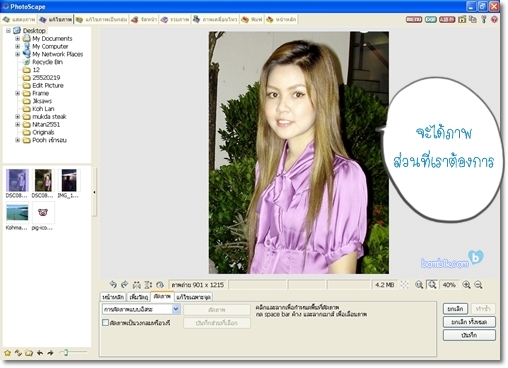Screen dimensions: 508x368
Task: Select the Recycle Bin tree item
Action: point(47,62)
